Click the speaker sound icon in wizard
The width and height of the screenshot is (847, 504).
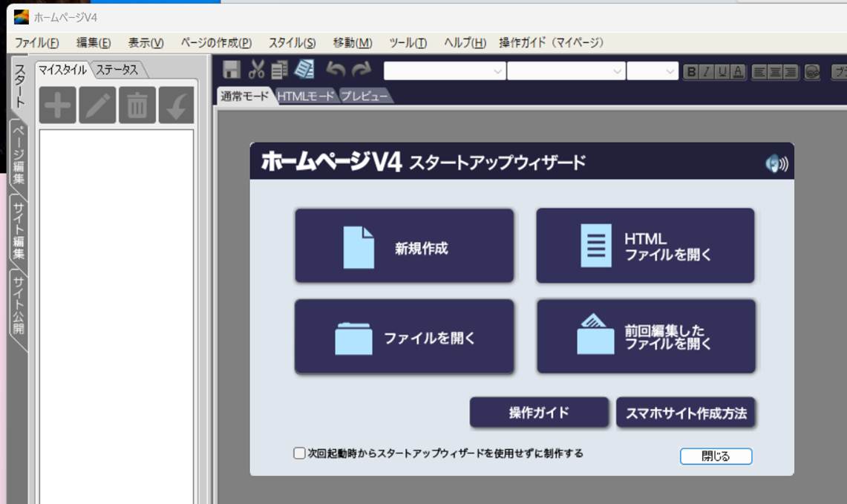[776, 163]
